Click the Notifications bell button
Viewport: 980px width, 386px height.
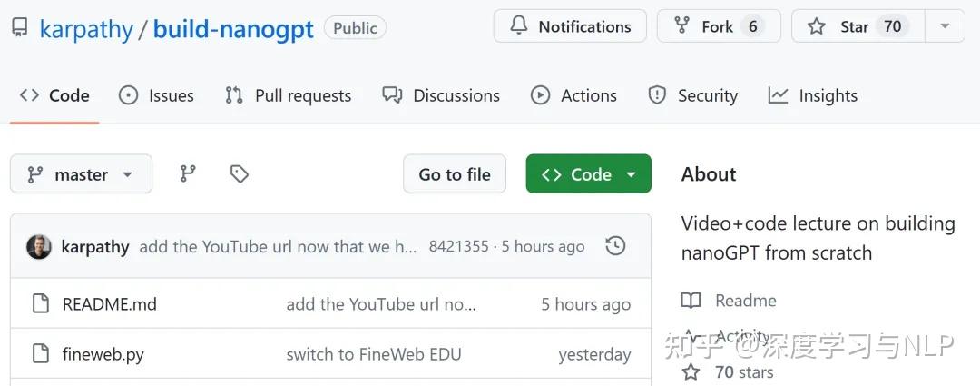[x=570, y=26]
